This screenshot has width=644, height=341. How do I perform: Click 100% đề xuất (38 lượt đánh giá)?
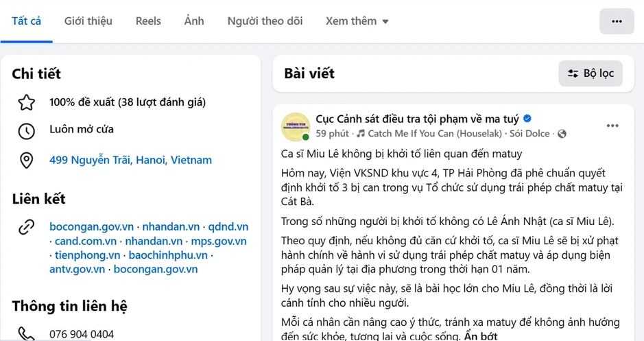pos(128,102)
